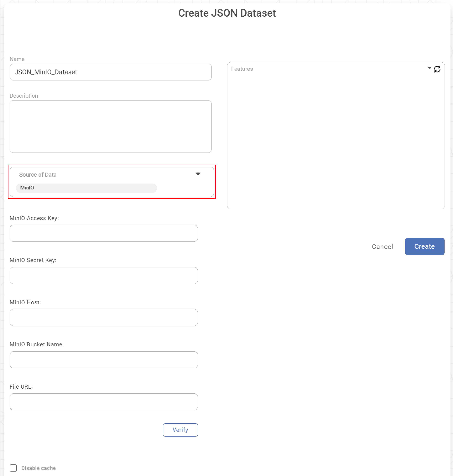Click the MinIO Access Key field

[104, 233]
